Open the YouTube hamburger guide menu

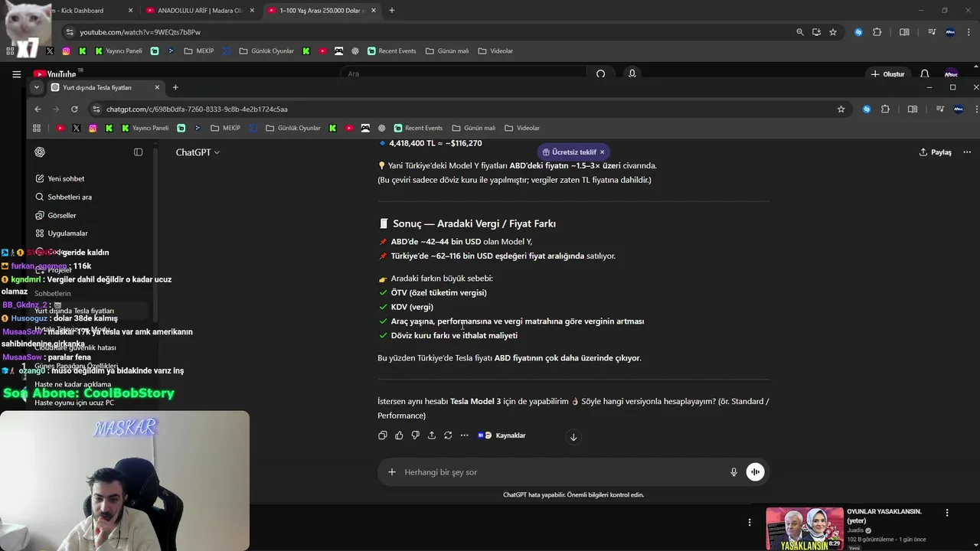point(16,74)
